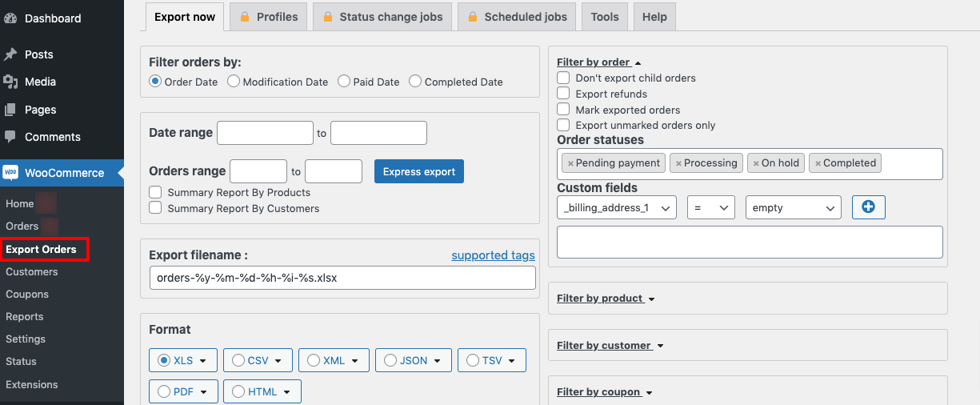
Task: Click the blue plus add custom field button
Action: pyautogui.click(x=868, y=207)
